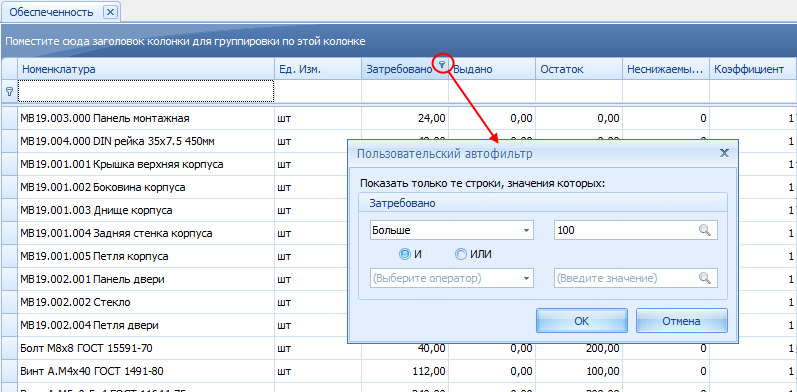Image resolution: width=797 pixels, height=392 pixels.
Task: Select row MB19.001.005 Петля корпуса
Action: coord(146,256)
